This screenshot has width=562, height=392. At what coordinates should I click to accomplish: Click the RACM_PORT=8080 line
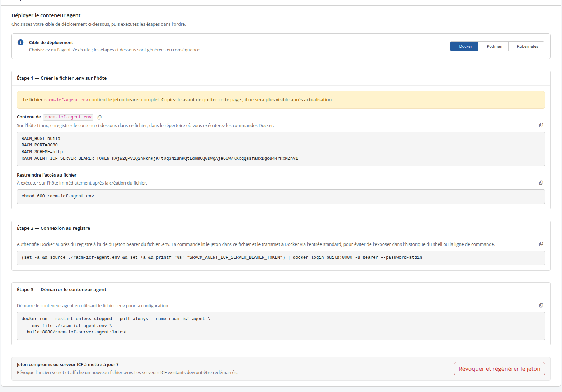pos(39,145)
